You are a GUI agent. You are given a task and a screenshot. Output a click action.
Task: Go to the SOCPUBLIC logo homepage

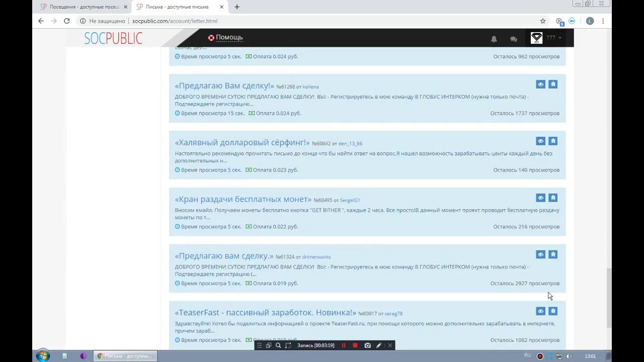(x=113, y=38)
